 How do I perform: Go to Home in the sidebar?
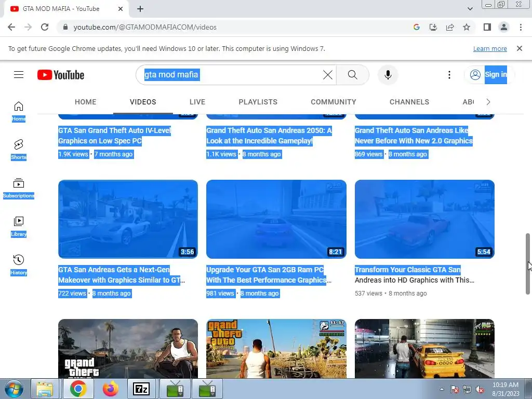click(x=19, y=112)
